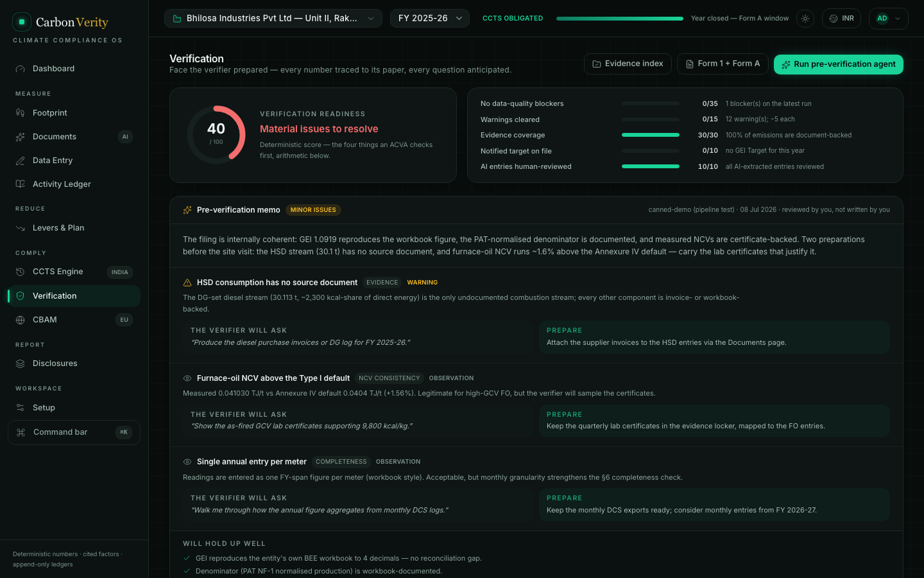
Task: Switch currency with the INR button
Action: click(841, 19)
